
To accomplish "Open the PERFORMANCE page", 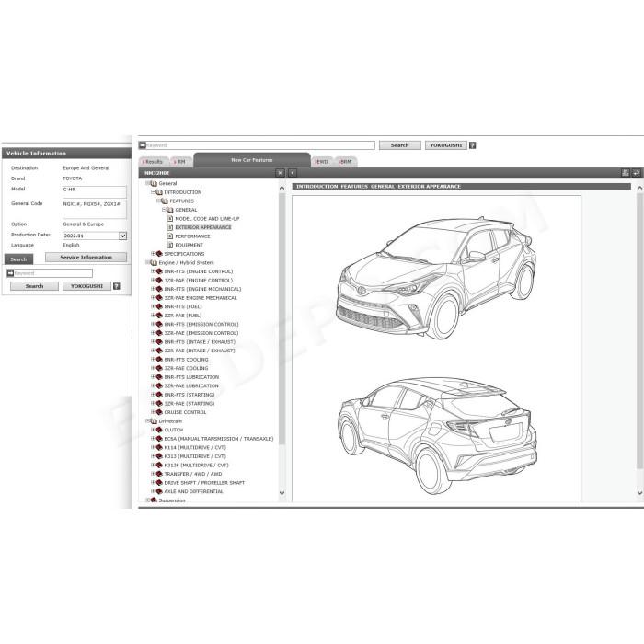I will [192, 236].
